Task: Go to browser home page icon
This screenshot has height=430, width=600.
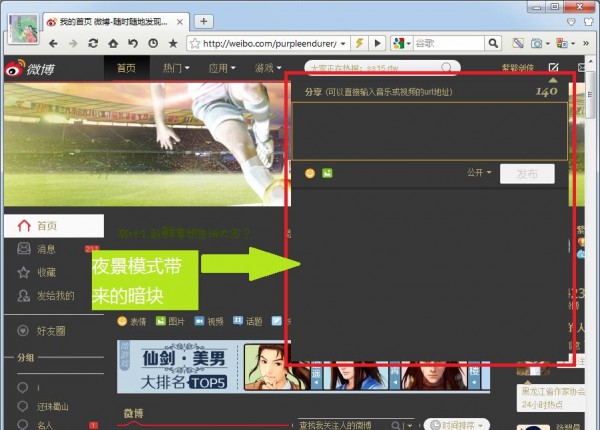Action: 113,44
